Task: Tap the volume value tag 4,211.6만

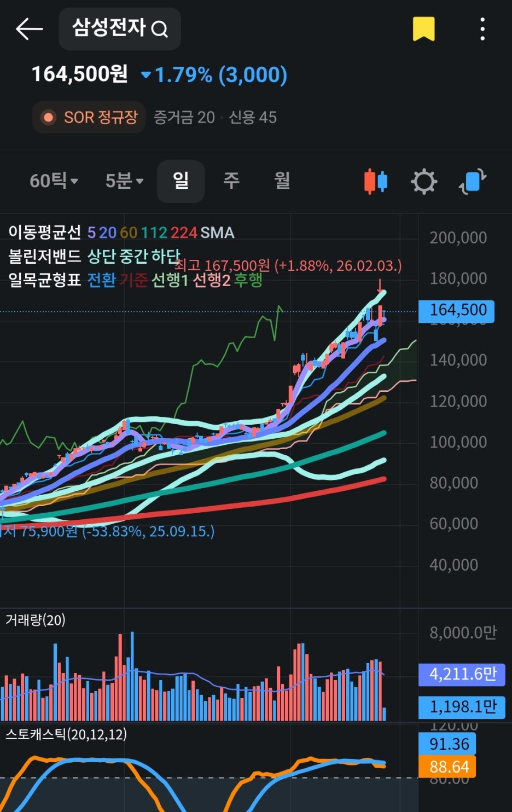Action: [462, 675]
